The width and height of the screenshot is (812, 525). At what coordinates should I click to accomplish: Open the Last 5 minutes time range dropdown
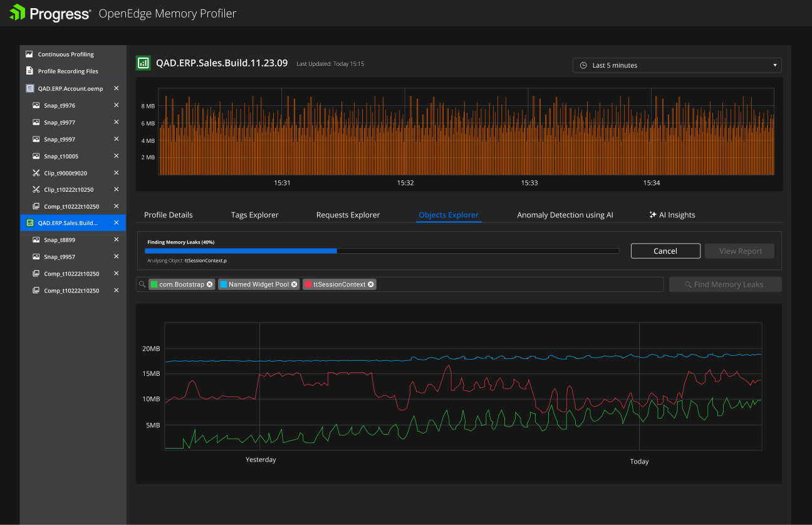tap(677, 65)
